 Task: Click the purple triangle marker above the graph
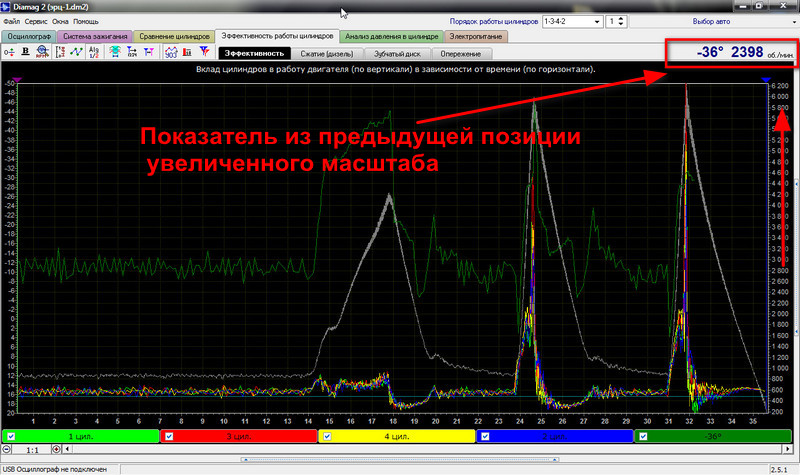(x=17, y=80)
